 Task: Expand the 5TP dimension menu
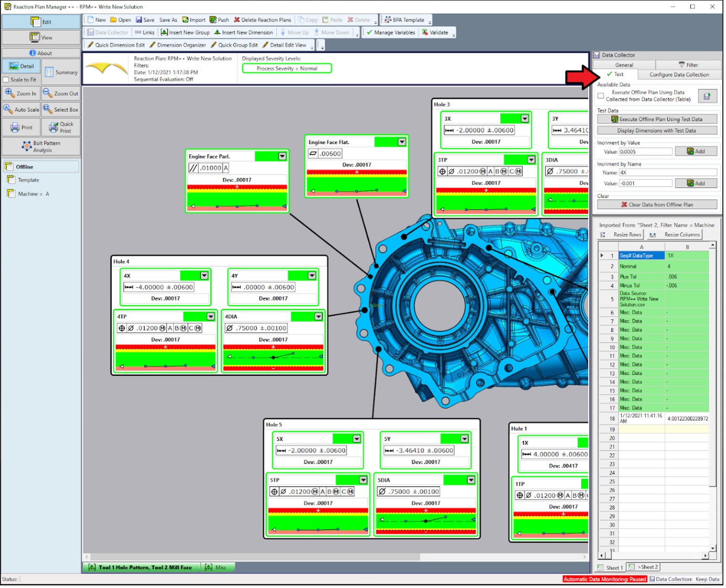click(362, 479)
